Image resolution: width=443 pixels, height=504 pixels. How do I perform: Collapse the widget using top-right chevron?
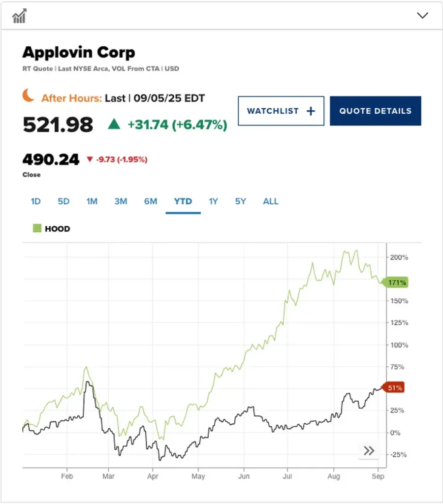coord(422,15)
